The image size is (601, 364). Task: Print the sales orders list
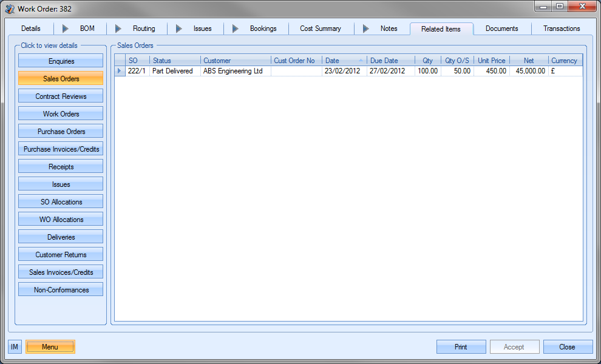coord(461,347)
